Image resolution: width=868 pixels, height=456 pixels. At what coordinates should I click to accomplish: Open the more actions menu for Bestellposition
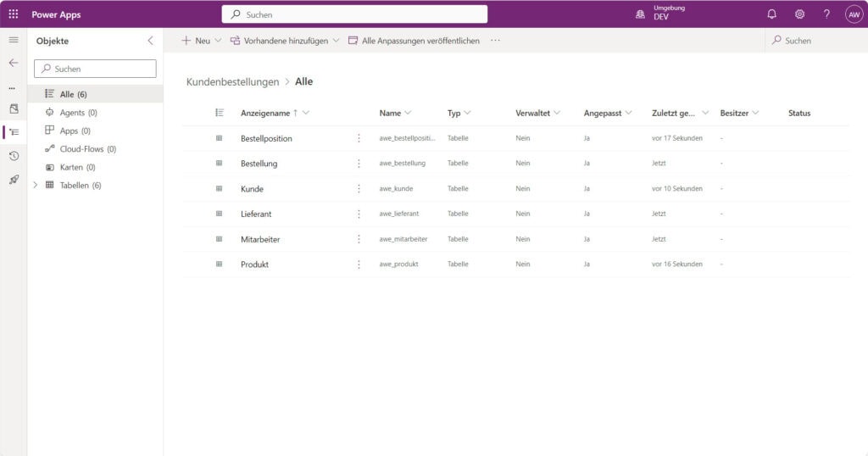click(x=359, y=138)
